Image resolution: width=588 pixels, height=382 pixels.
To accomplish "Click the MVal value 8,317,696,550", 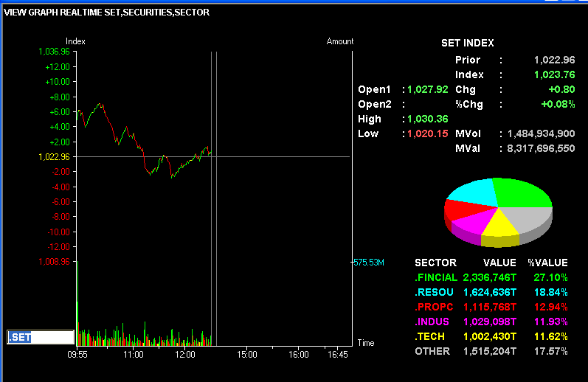I will pyautogui.click(x=541, y=148).
